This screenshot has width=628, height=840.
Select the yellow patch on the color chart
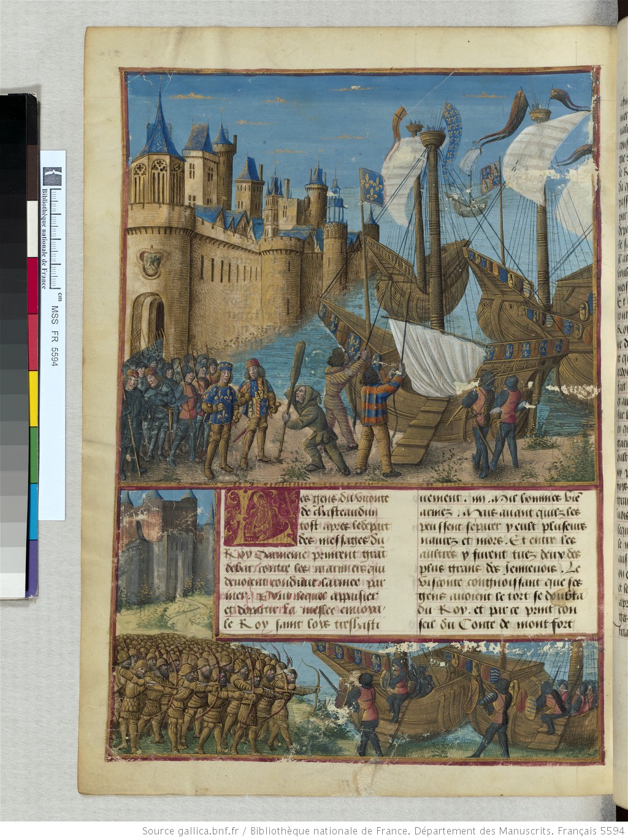pos(33,399)
